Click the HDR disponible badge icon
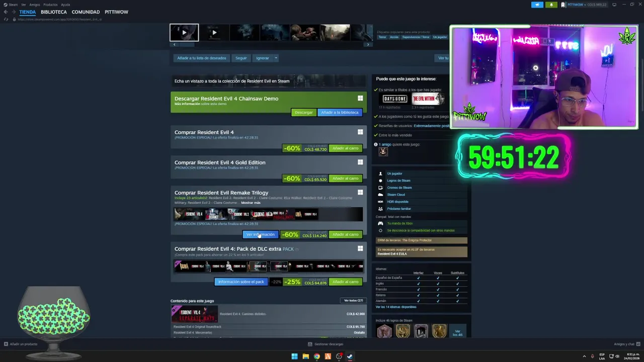The image size is (644, 362). pyautogui.click(x=380, y=202)
